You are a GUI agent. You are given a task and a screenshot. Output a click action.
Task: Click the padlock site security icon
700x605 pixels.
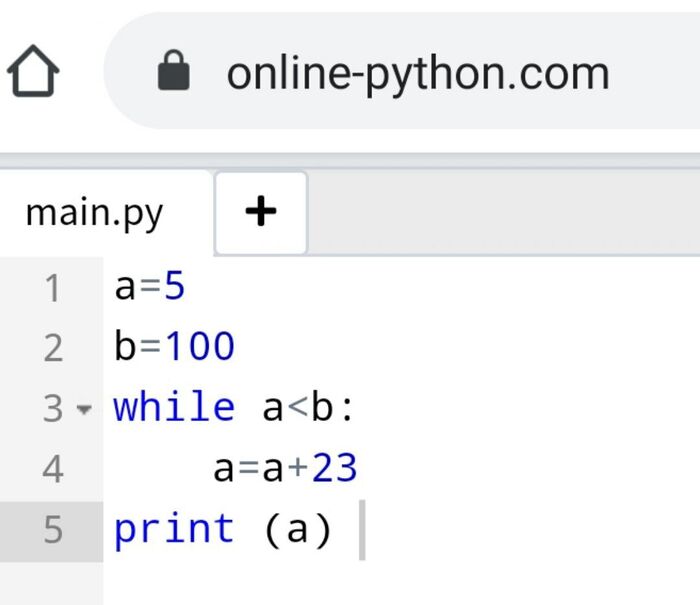point(174,72)
